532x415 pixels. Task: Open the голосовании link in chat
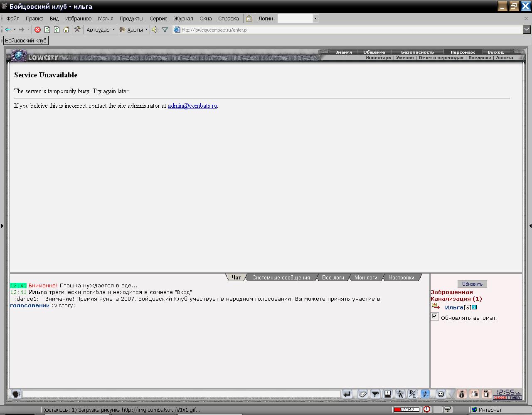(30, 305)
